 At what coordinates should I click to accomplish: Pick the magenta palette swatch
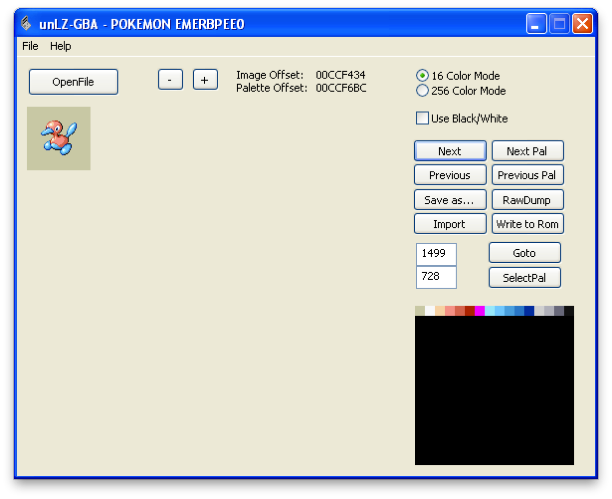pyautogui.click(x=479, y=311)
